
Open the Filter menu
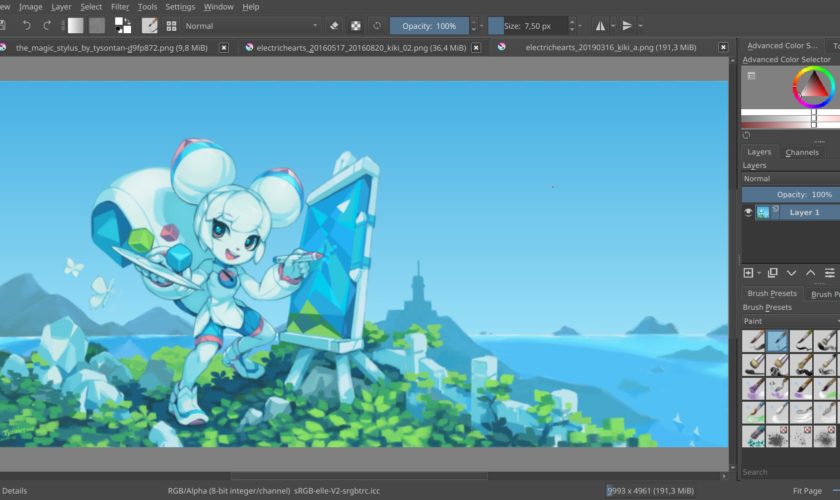pos(120,7)
